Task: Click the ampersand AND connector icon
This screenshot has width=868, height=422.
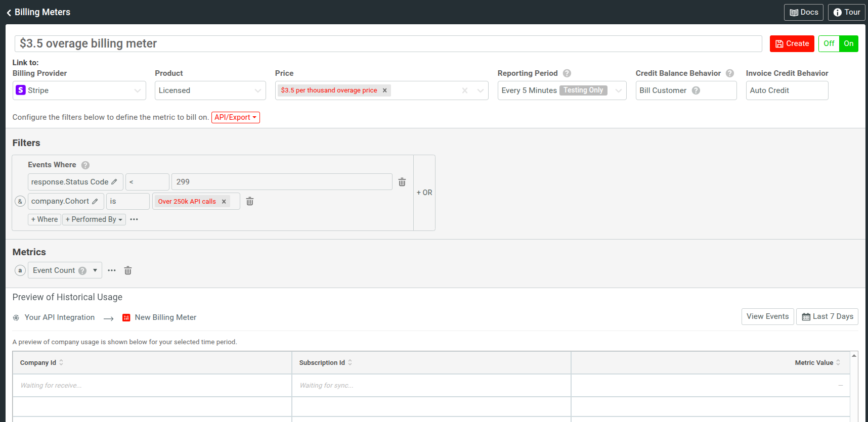Action: [x=20, y=201]
